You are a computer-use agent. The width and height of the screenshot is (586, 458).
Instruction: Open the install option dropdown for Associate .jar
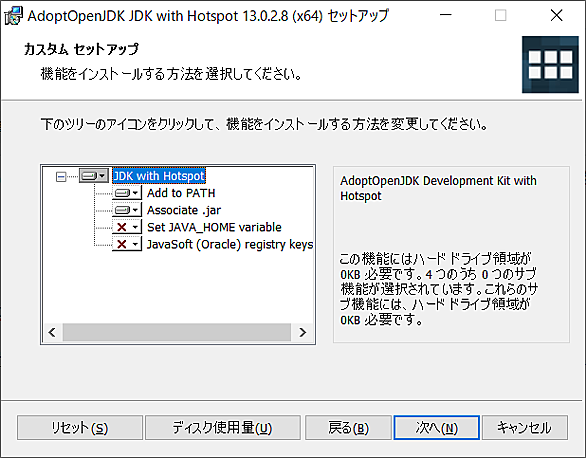tap(127, 210)
